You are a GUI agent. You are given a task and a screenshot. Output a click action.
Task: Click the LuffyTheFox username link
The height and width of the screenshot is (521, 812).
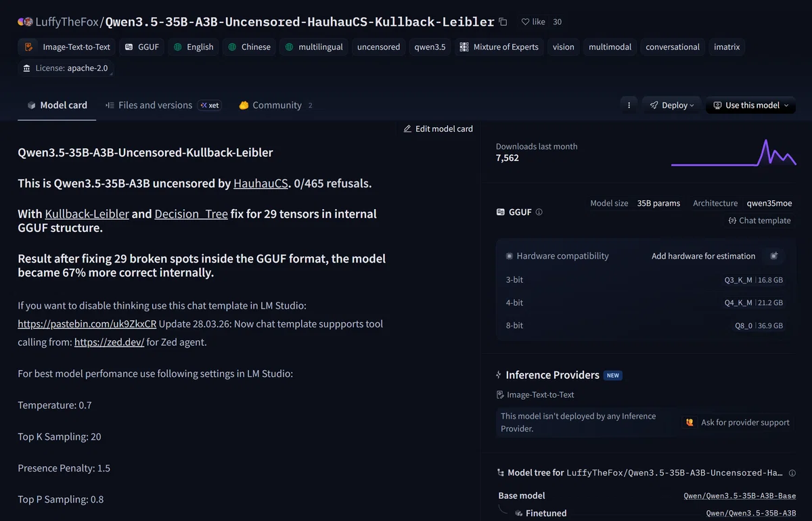(x=67, y=22)
